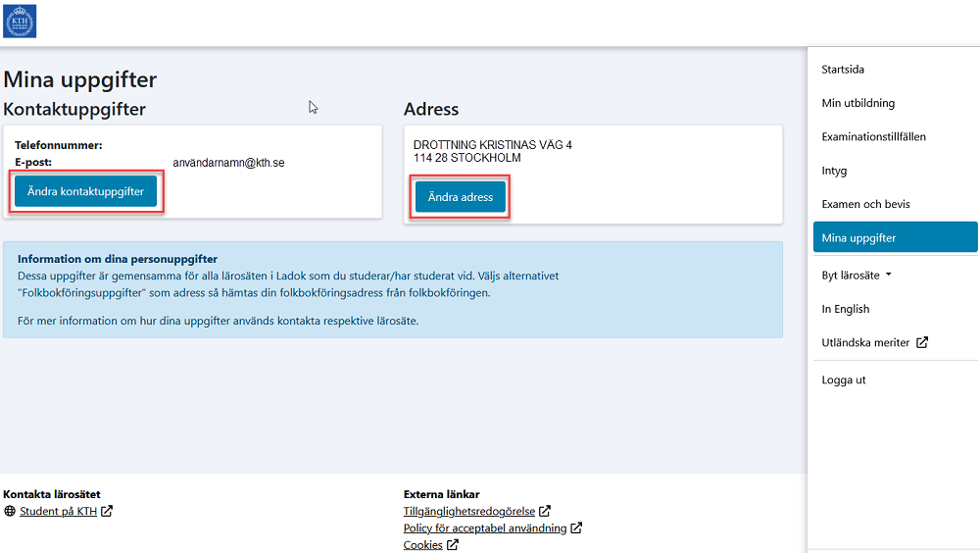Go to Min utbildning

click(x=857, y=103)
